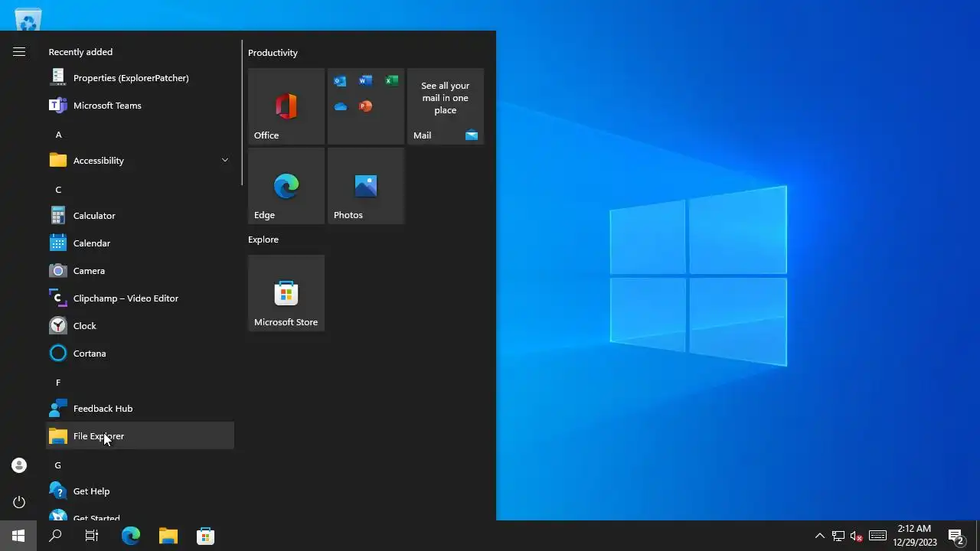
Task: Open Properties (ExplorerPatcher) from Recently added
Action: (x=140, y=78)
